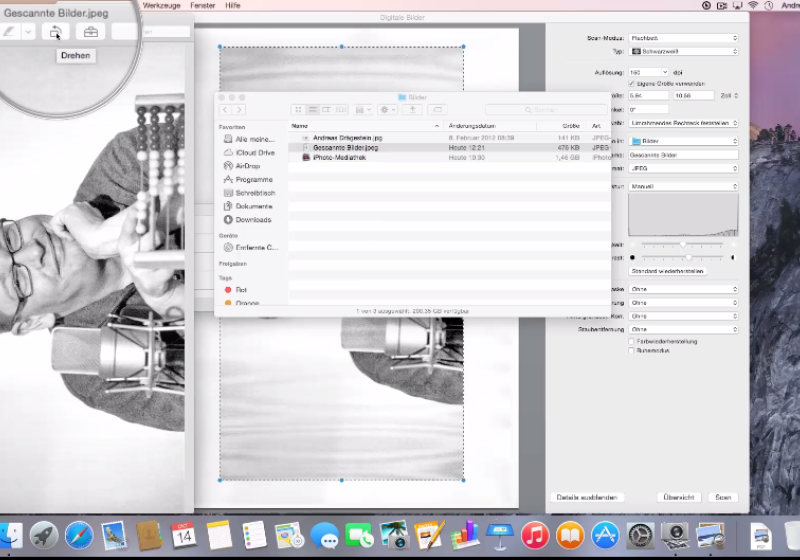Click the Finder back navigation arrow
Image resolution: width=800 pixels, height=560 pixels.
[226, 109]
